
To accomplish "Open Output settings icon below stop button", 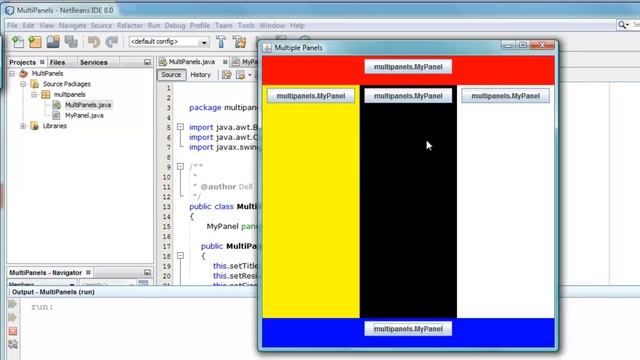I will (13, 344).
